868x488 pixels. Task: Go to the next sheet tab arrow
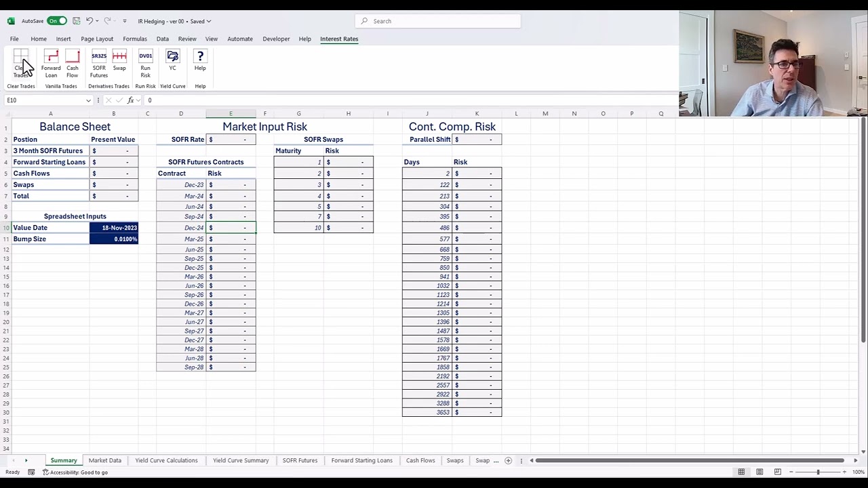(x=26, y=461)
